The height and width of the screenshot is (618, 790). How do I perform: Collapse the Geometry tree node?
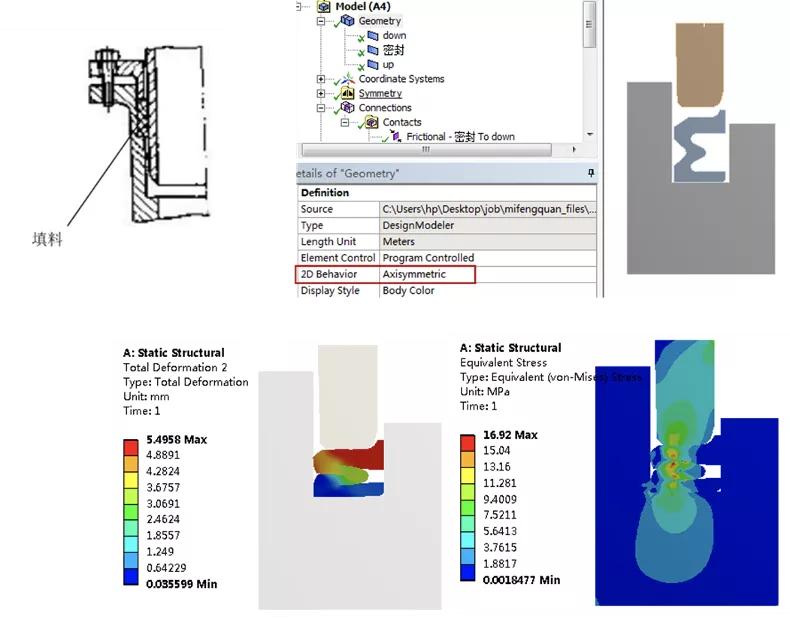coord(321,21)
